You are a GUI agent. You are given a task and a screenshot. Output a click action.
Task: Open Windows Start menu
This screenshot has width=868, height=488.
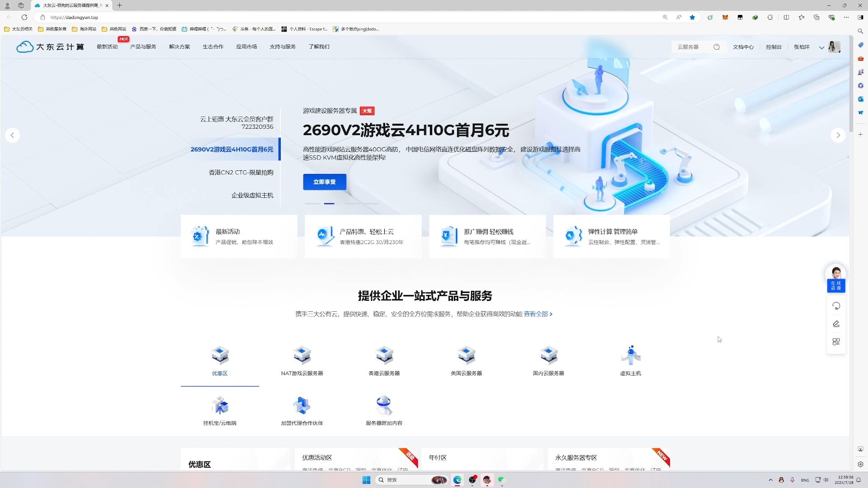click(x=366, y=480)
